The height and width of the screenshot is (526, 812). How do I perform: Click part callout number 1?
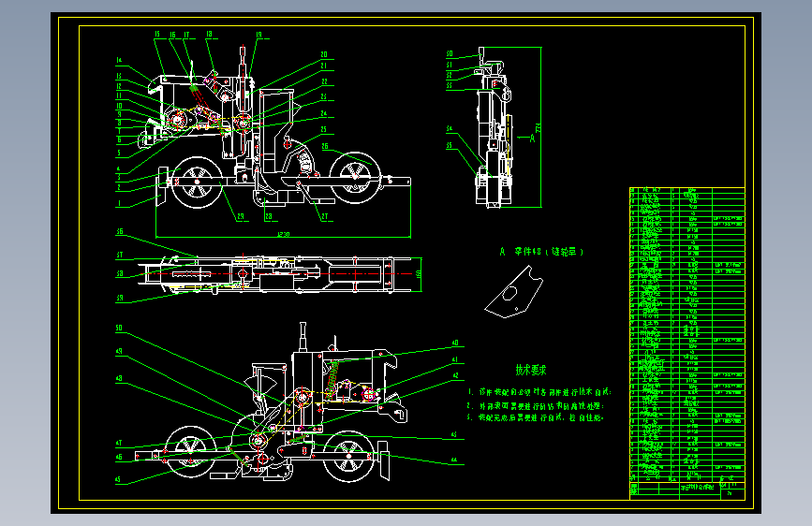point(119,203)
